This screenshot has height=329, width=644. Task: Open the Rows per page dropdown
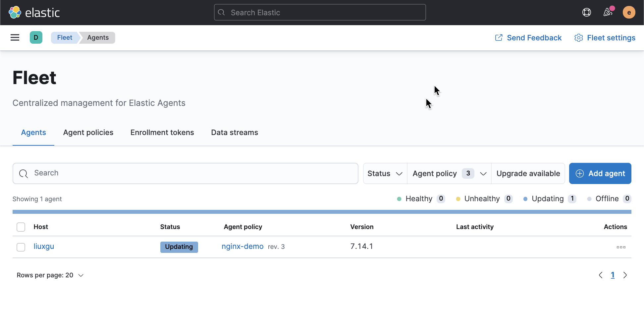[50, 275]
